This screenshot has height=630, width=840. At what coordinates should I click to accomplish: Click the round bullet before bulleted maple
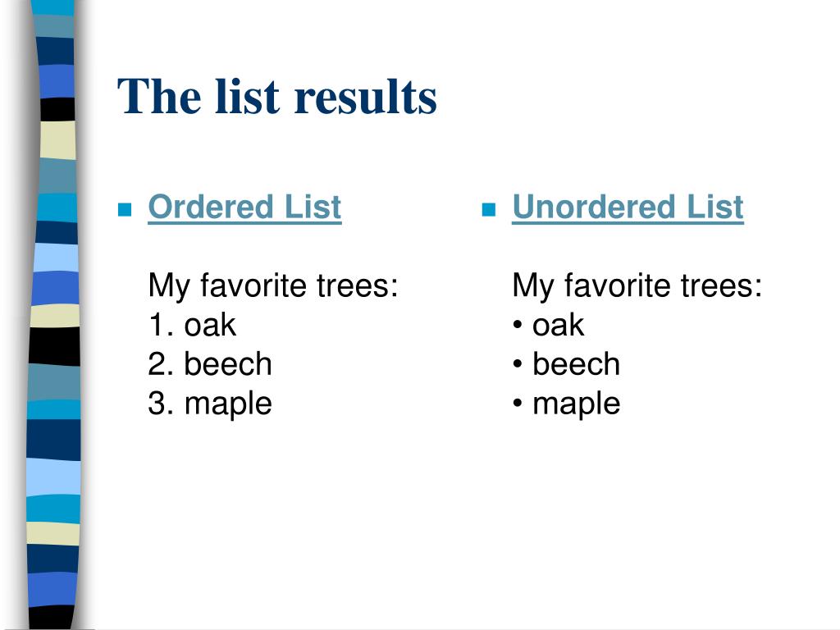coord(518,404)
